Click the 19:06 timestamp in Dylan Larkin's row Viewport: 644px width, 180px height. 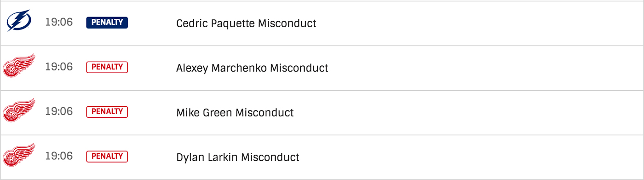[59, 156]
